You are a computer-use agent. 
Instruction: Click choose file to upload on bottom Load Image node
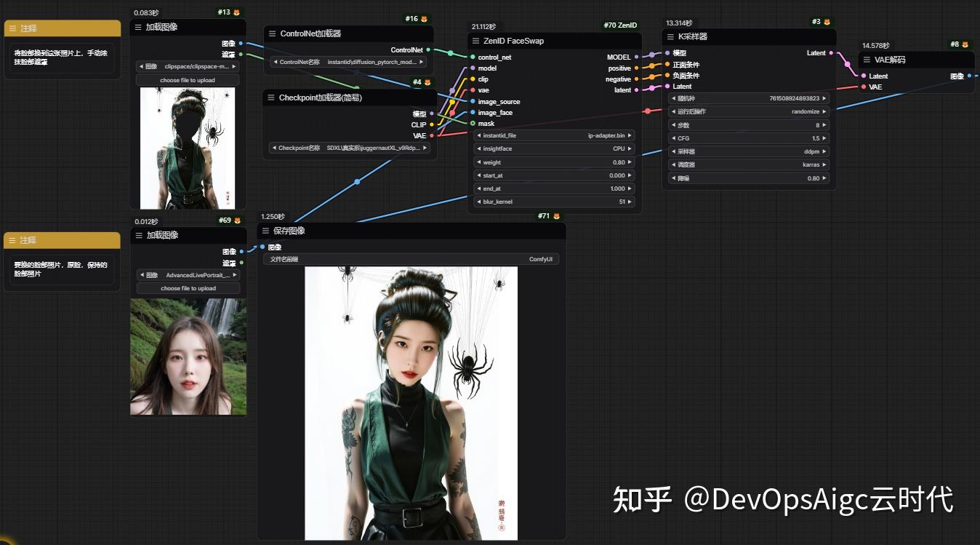[188, 287]
